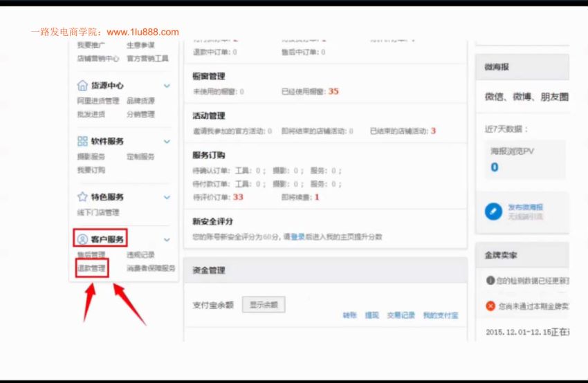Click the 微海报 panel header
The width and height of the screenshot is (588, 383).
522,67
